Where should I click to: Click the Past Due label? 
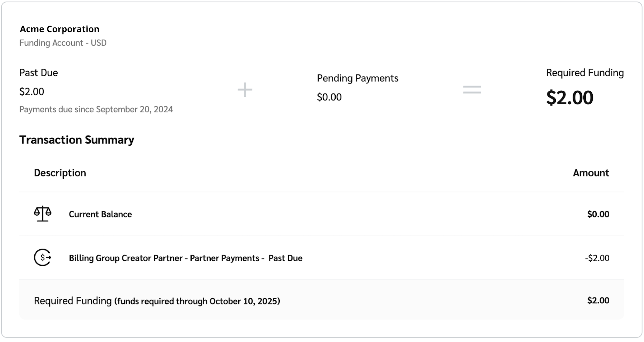tap(38, 73)
